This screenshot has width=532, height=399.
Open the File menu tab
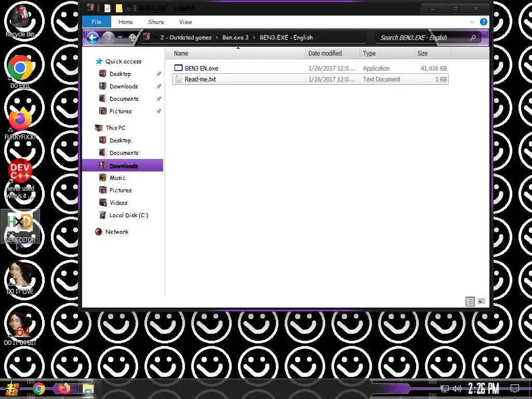96,22
